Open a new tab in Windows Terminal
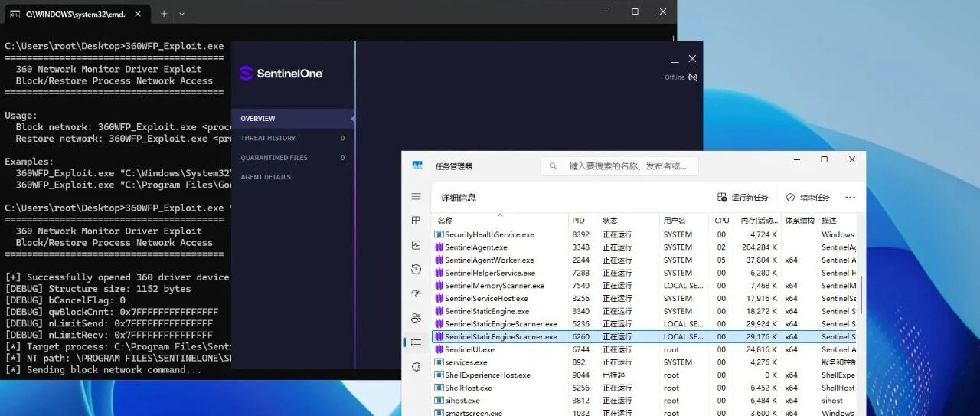 (x=164, y=14)
